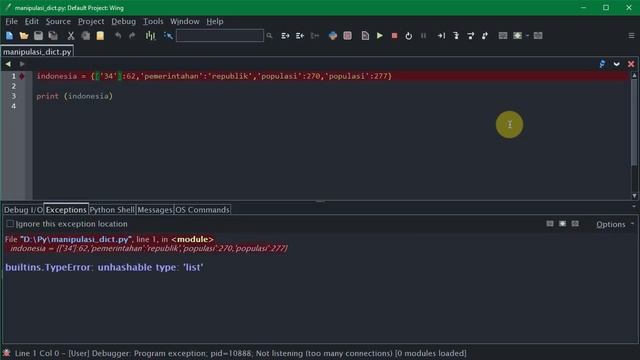Debug the current file icon
This screenshot has height=360, width=640.
pyautogui.click(x=365, y=36)
